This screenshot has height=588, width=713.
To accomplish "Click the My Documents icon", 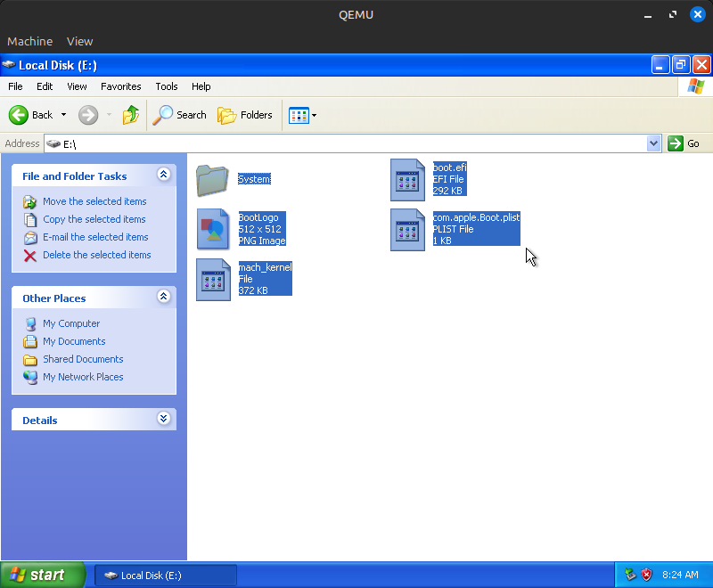I will point(30,342).
